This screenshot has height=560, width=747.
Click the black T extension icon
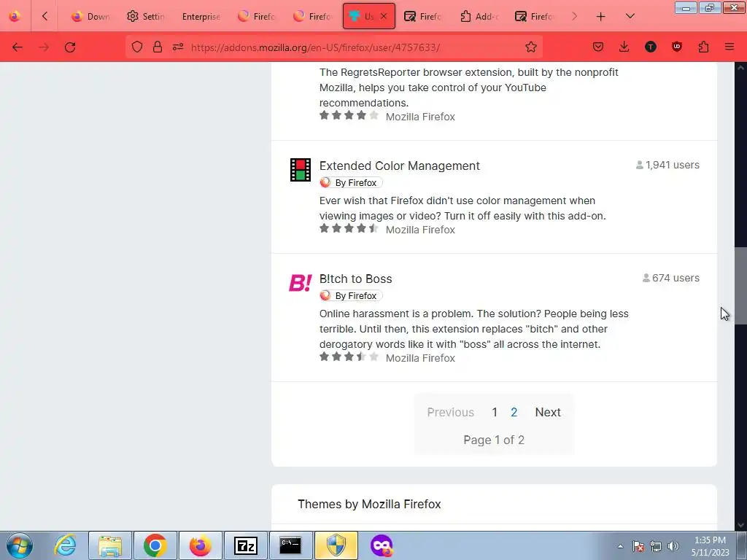click(x=650, y=47)
